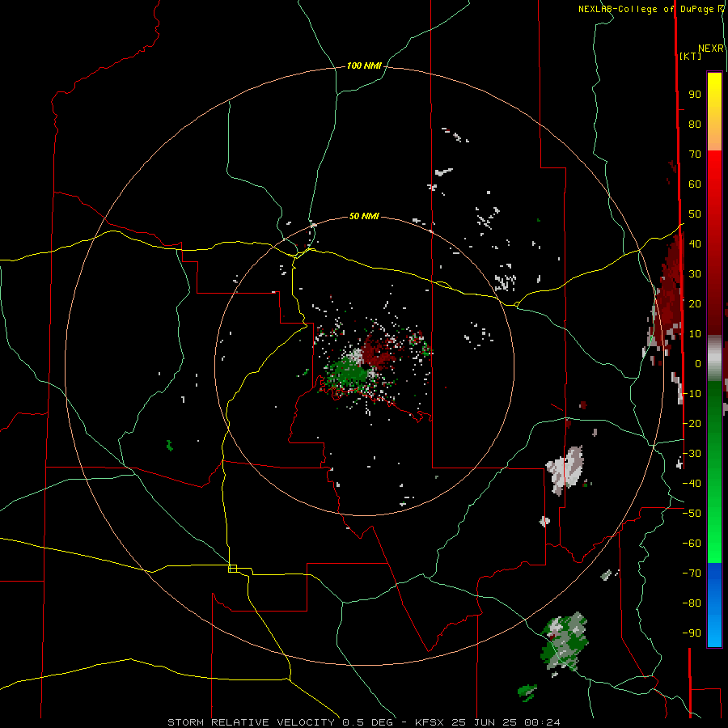Click the [KT] units label above the scale
The height and width of the screenshot is (728, 728).
coord(691,56)
